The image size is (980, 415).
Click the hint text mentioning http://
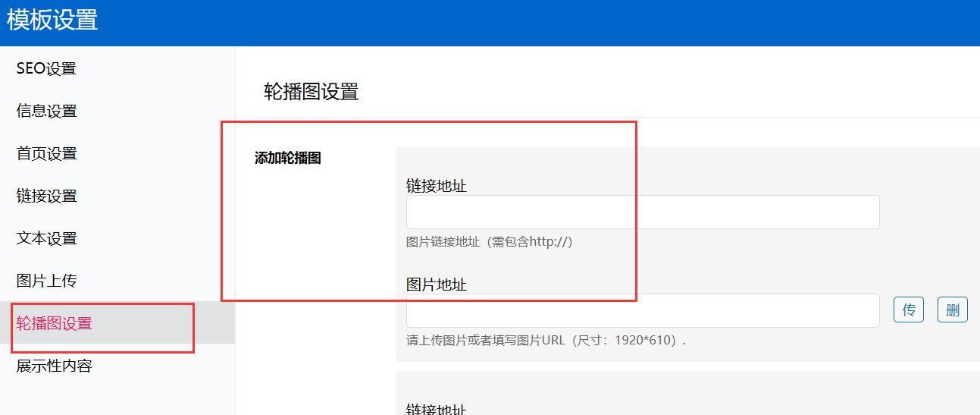click(x=489, y=242)
